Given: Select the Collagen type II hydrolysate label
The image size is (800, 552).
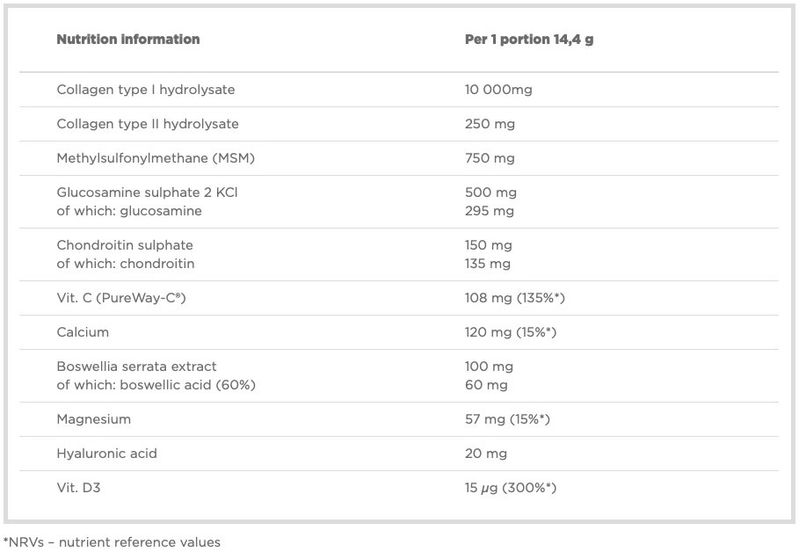Looking at the screenshot, I should [147, 124].
